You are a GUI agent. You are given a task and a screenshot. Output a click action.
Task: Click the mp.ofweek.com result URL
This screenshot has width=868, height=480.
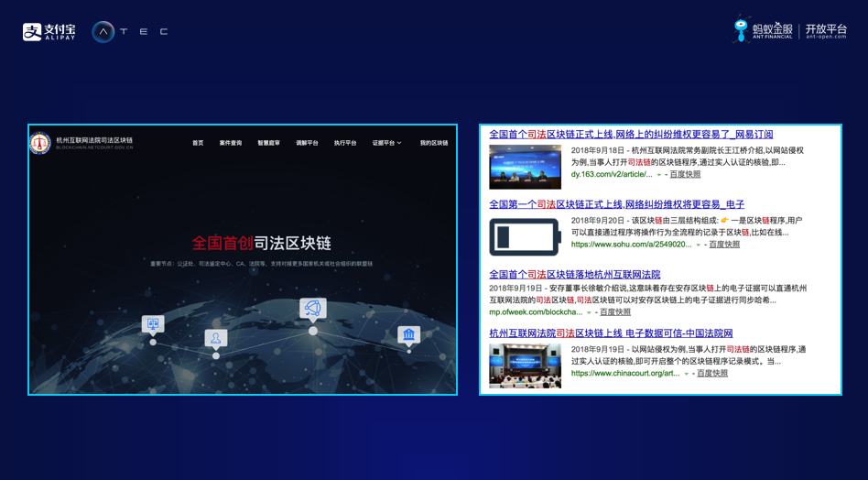[536, 311]
